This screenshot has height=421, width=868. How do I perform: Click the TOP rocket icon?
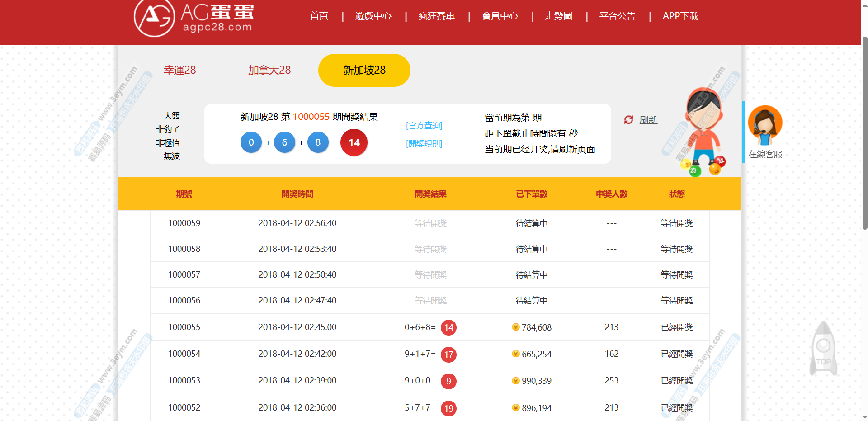(x=823, y=349)
